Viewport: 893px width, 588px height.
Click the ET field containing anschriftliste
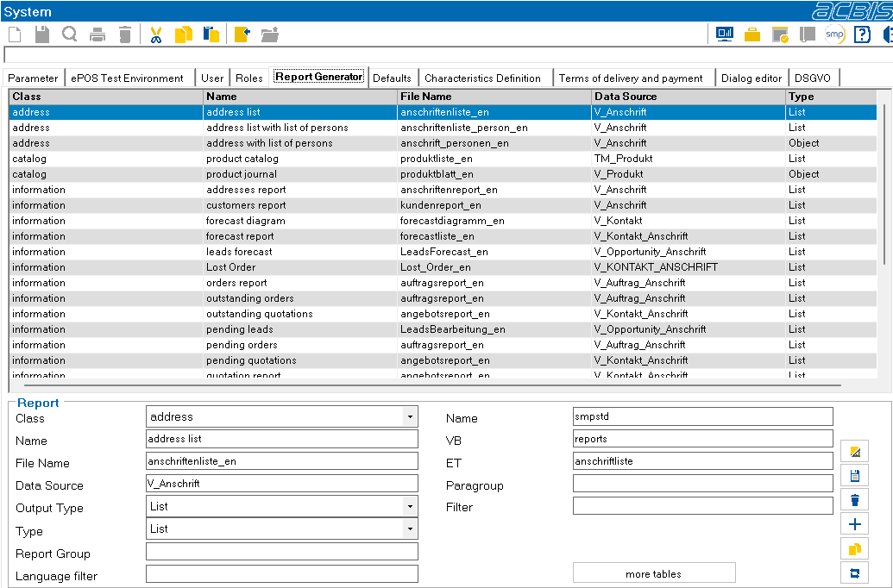[703, 461]
